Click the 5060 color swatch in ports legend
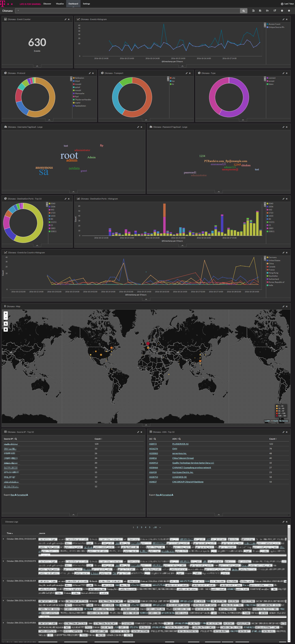This screenshot has height=644, width=295. point(49,204)
